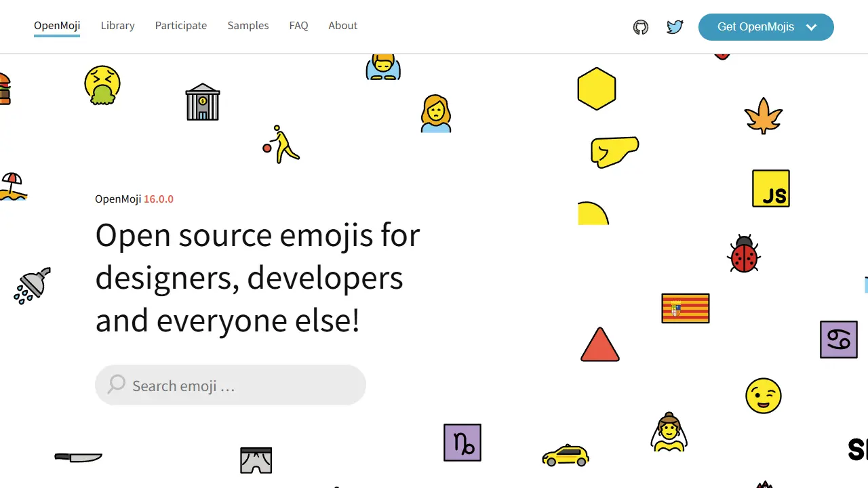Open the Participate menu item
The height and width of the screenshot is (488, 868).
(x=181, y=26)
